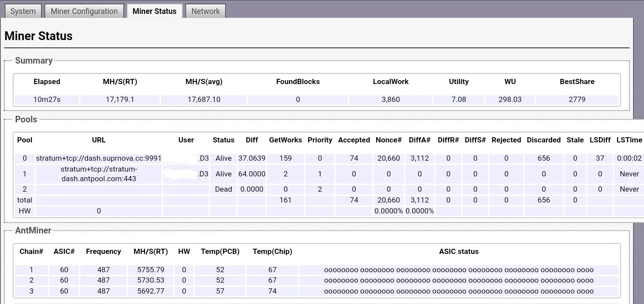Click the FoundBlocks column header
This screenshot has height=304, width=644.
click(298, 81)
